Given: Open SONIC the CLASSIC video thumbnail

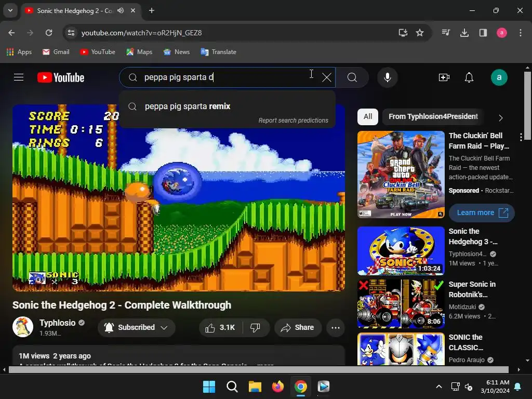Looking at the screenshot, I should (x=401, y=349).
